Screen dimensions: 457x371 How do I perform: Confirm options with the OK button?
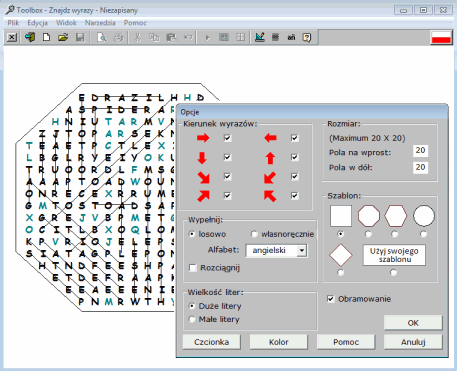point(413,323)
